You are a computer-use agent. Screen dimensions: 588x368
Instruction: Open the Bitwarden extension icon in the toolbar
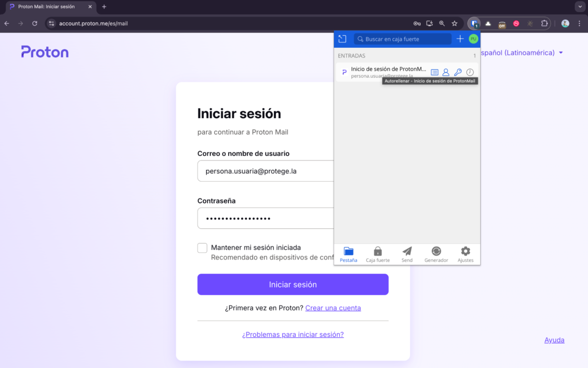(x=474, y=23)
